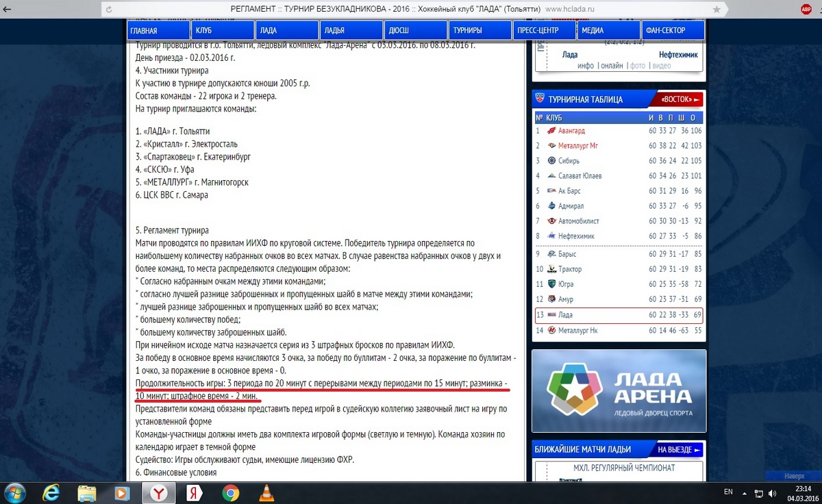This screenshot has width=822, height=504.
Task: Open ФАН-СЕКТОР menu item
Action: 673,30
